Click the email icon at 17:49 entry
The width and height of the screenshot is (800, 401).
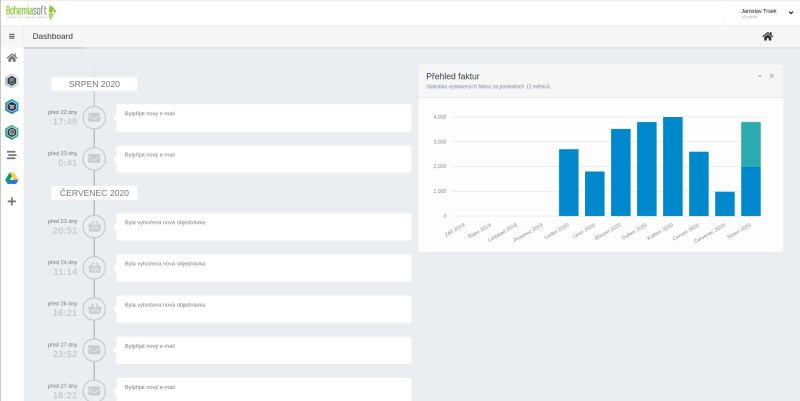click(x=94, y=117)
